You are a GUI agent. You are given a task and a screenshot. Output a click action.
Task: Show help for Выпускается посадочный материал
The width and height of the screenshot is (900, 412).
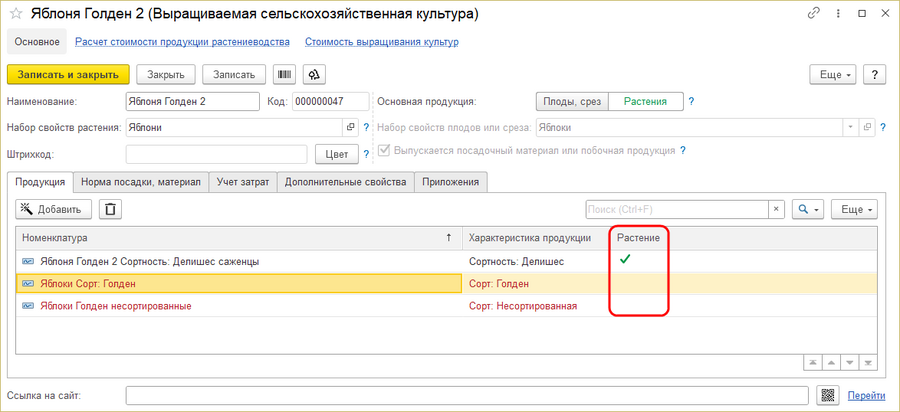(682, 150)
